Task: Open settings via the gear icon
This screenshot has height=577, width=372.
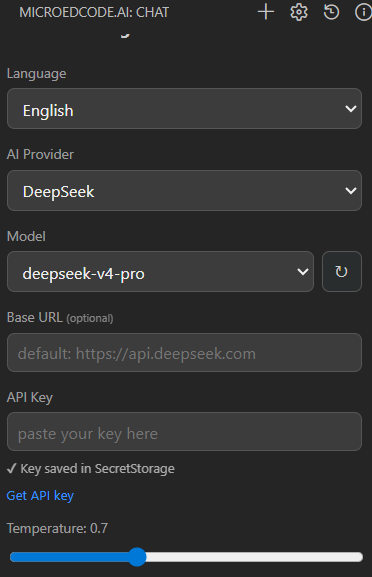Action: click(x=299, y=12)
